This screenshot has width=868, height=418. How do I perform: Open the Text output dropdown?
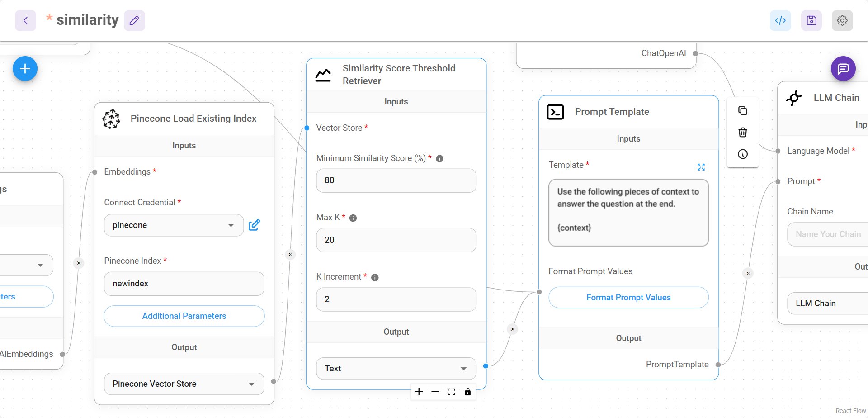[x=396, y=369]
